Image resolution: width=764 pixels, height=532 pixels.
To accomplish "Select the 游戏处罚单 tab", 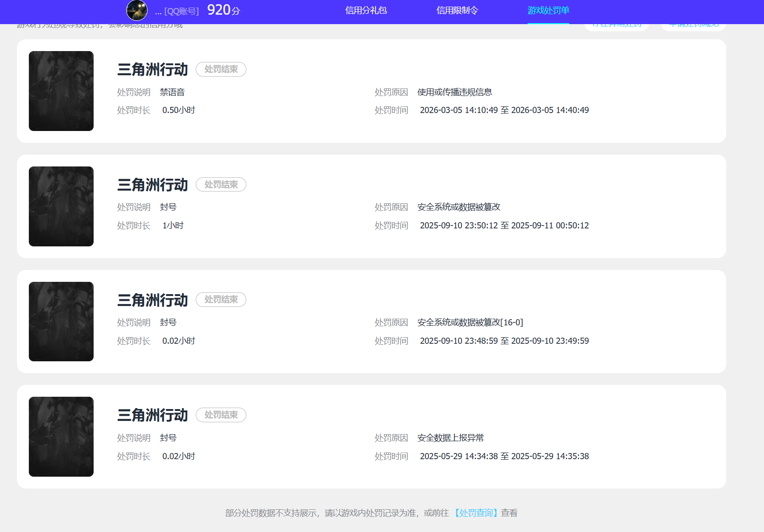I will coord(548,10).
